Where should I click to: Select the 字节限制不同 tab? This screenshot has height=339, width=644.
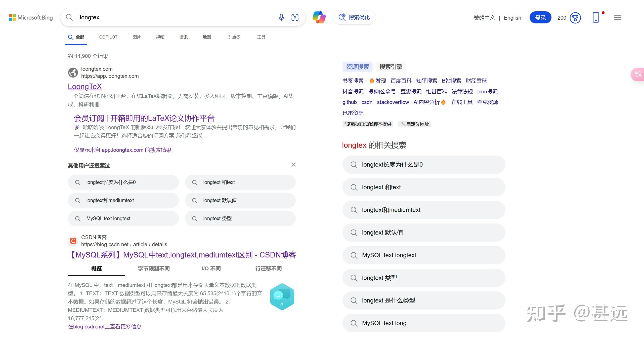[154, 269]
